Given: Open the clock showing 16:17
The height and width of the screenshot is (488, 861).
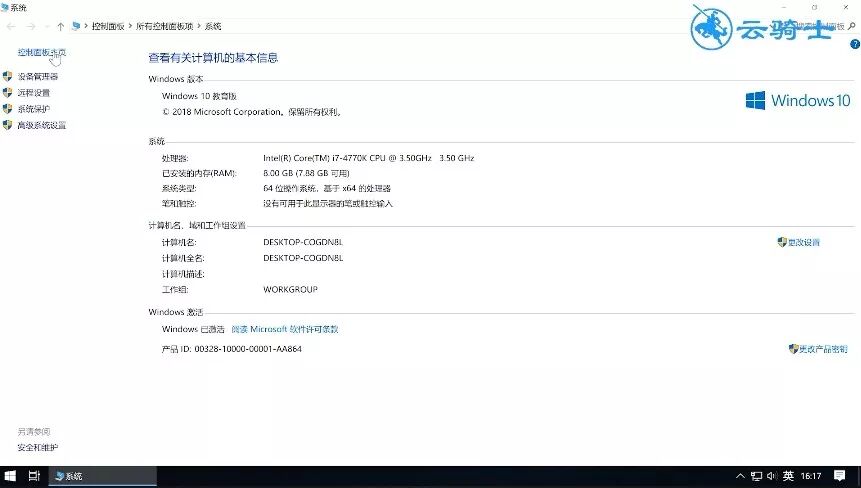Looking at the screenshot, I should pyautogui.click(x=810, y=476).
